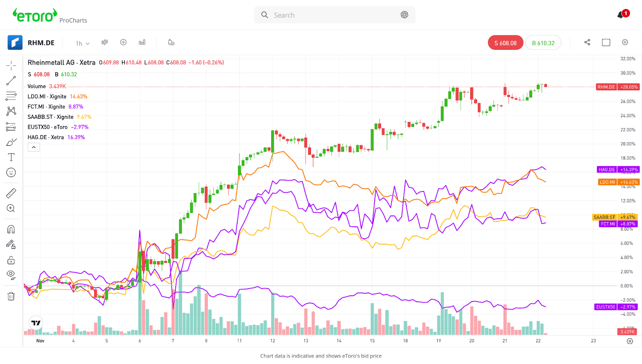
Task: Select the ruler measure tool
Action: point(11,193)
